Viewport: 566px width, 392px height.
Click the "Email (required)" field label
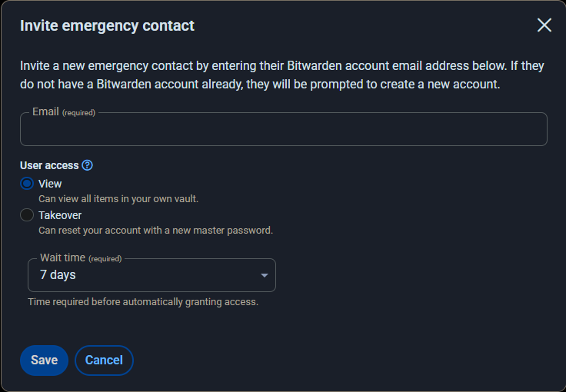pyautogui.click(x=63, y=112)
